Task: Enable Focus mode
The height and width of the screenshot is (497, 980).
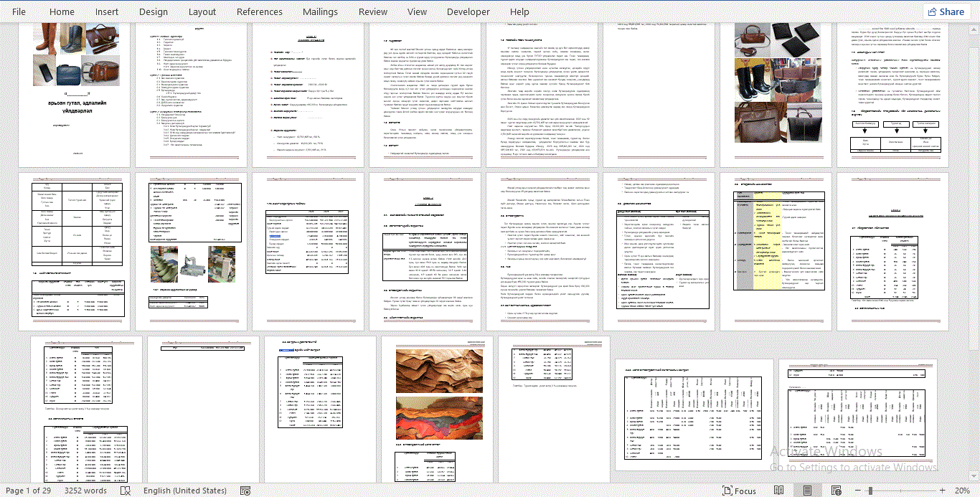Action: click(x=739, y=491)
